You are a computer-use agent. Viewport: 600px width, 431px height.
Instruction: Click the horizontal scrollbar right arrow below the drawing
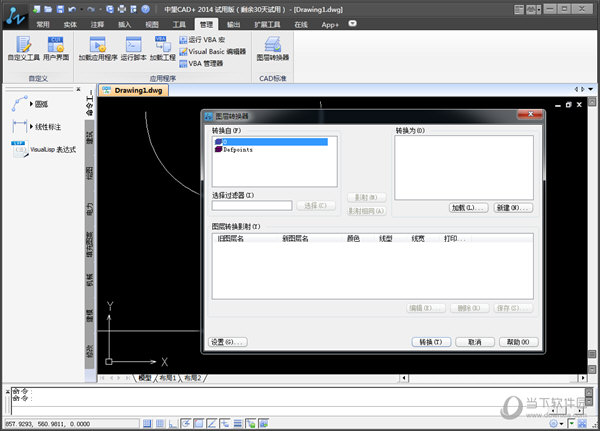tap(582, 378)
